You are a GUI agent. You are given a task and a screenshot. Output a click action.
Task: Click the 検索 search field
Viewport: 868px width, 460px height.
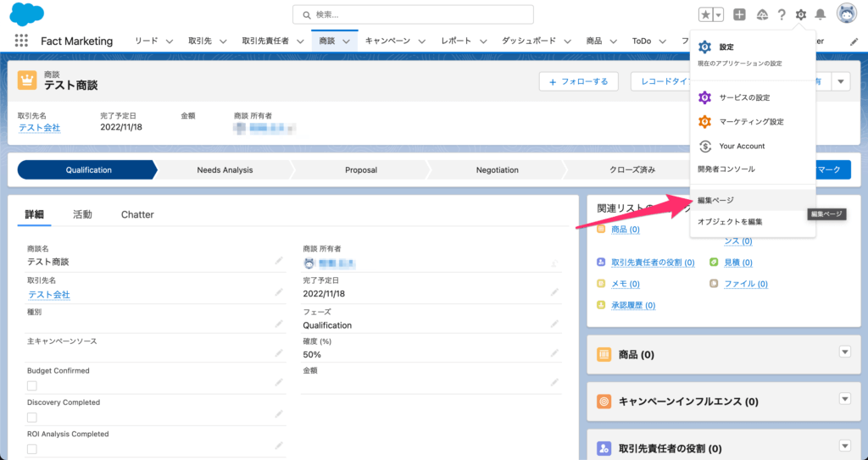tap(413, 14)
